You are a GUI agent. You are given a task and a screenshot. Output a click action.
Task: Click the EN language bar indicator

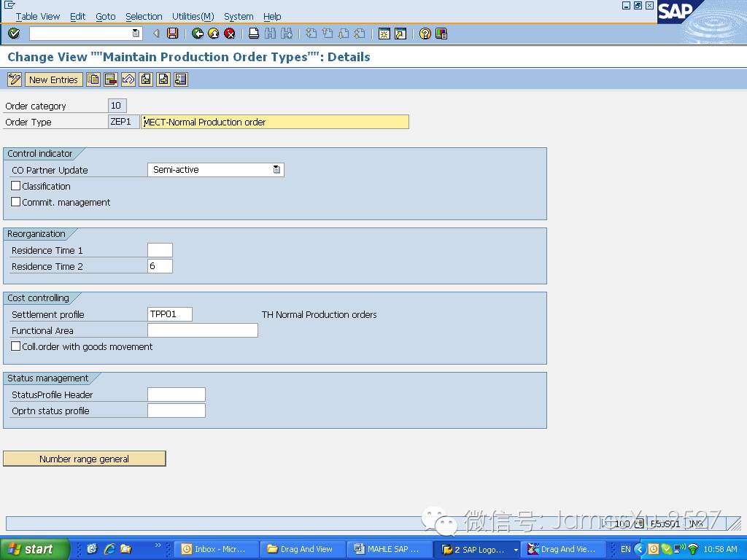625,549
